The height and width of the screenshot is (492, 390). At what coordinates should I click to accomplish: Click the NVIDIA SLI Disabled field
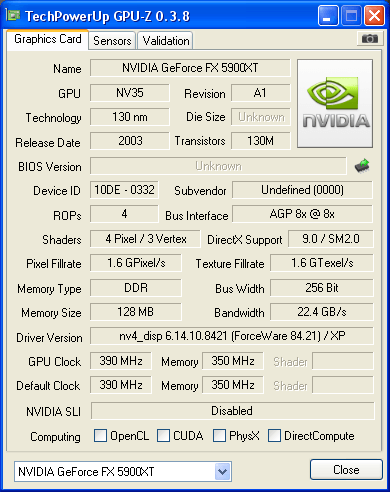tap(232, 411)
